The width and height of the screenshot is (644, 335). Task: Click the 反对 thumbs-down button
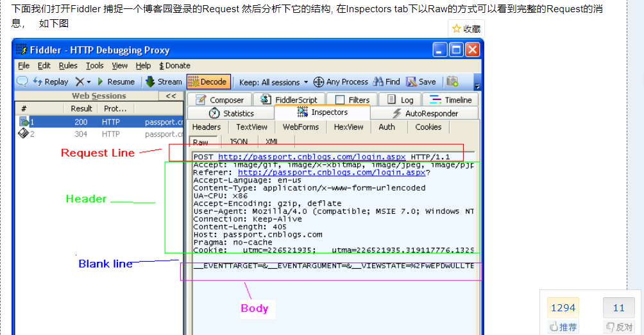point(619,327)
